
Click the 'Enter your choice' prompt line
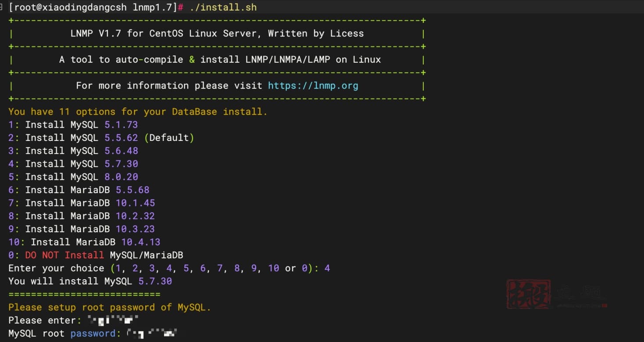pyautogui.click(x=169, y=268)
